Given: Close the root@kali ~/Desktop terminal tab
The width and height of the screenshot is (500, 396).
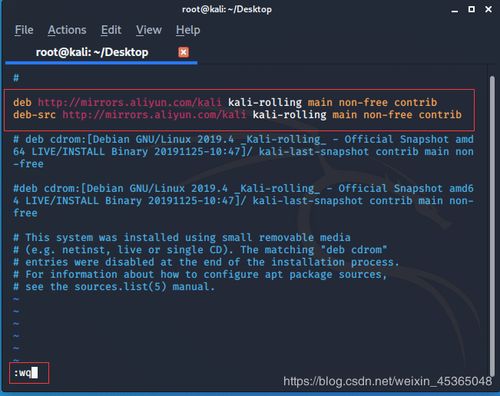Looking at the screenshot, I should tap(183, 52).
